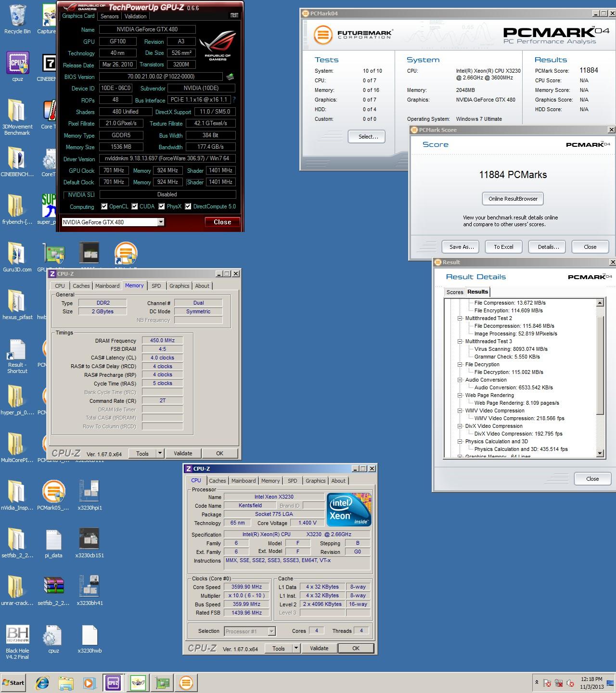Export the score with To Excel button

click(503, 247)
